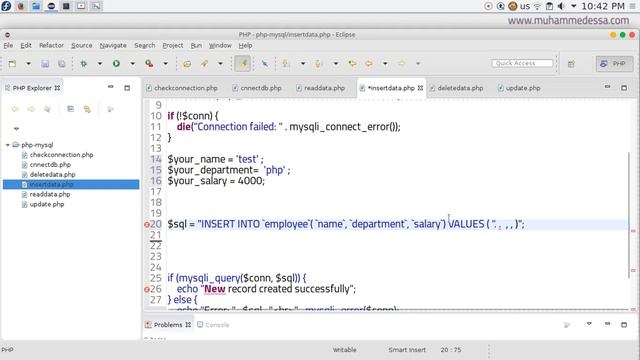Screen dimensions: 640x360
Task: Open the New file dropdown arrow
Action: pos(28,64)
